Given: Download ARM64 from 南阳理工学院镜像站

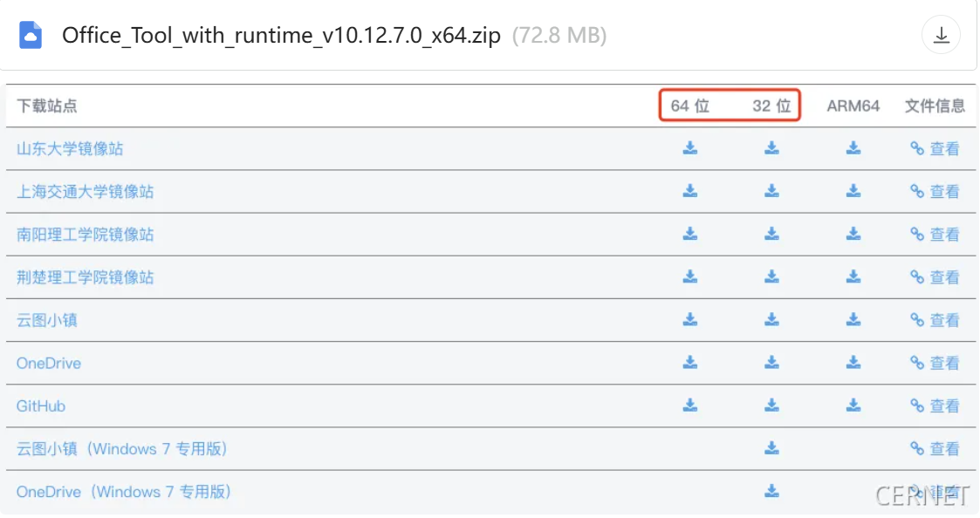Looking at the screenshot, I should pos(853,234).
